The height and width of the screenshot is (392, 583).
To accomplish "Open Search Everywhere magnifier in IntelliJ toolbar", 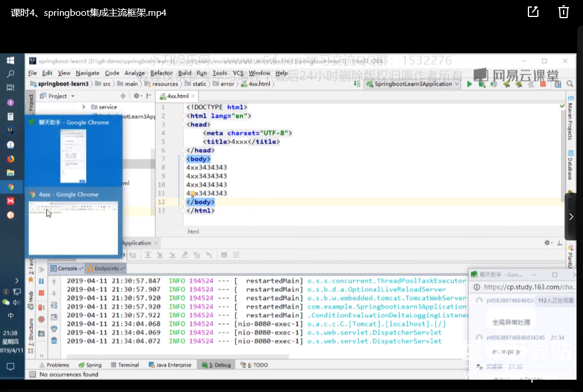I will [x=570, y=84].
